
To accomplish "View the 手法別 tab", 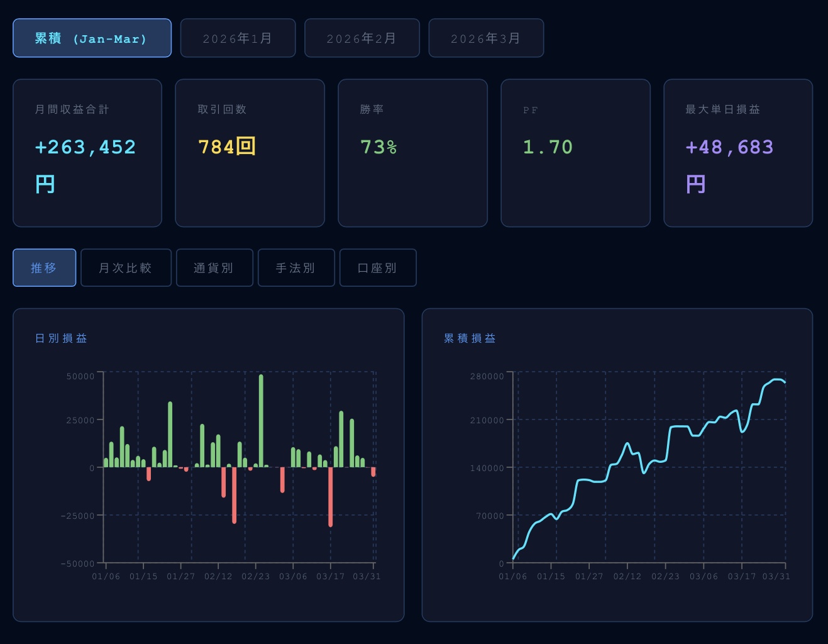I will pos(296,268).
